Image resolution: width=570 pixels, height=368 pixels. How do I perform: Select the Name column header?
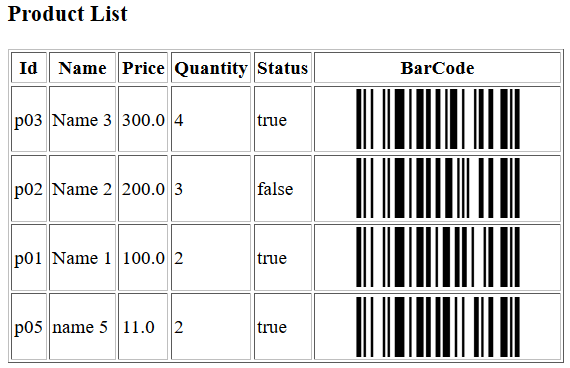tap(82, 68)
